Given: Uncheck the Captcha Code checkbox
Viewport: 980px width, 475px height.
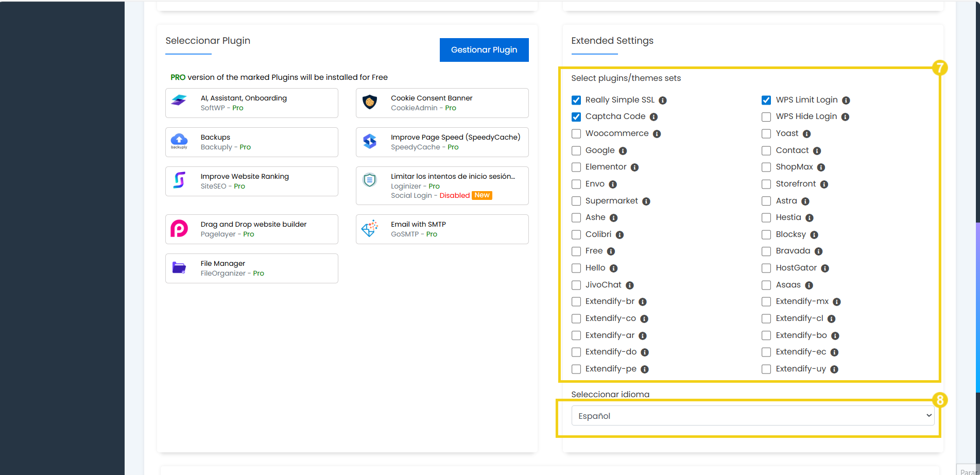Looking at the screenshot, I should coord(576,117).
